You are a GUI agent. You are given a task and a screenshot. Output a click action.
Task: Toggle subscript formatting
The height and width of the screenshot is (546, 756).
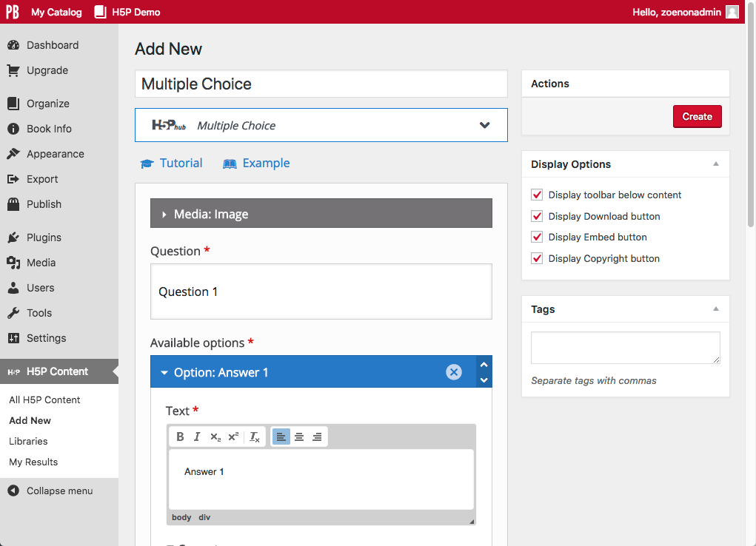tap(215, 437)
